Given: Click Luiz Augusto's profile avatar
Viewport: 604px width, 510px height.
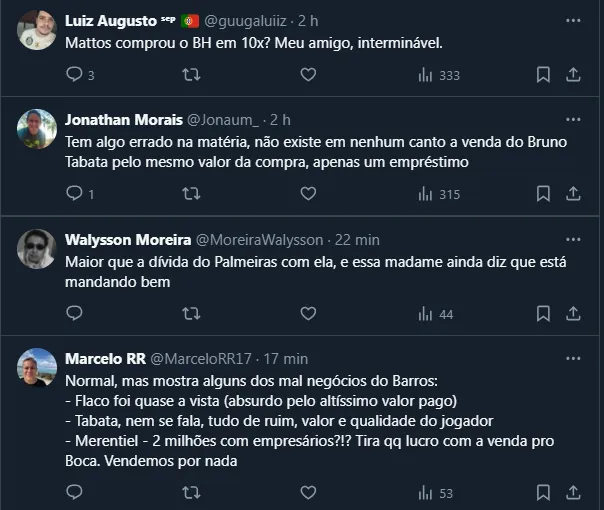Looking at the screenshot, I should coord(37,31).
